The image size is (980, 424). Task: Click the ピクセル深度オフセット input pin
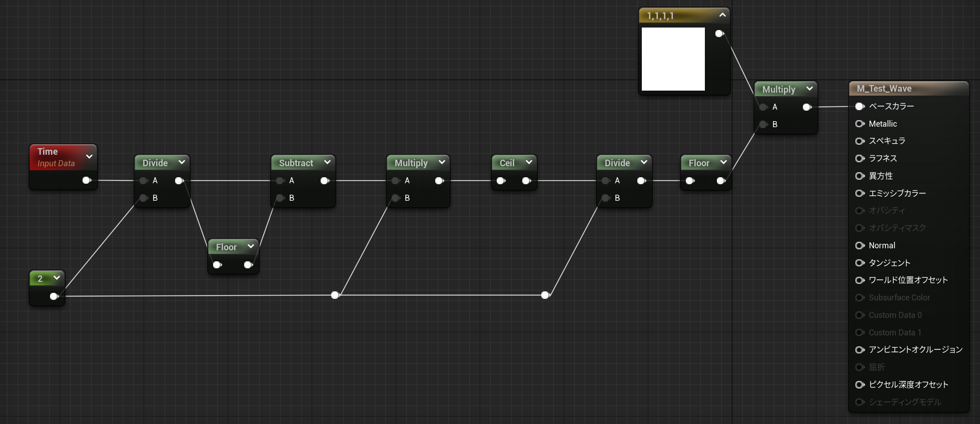[x=860, y=385]
